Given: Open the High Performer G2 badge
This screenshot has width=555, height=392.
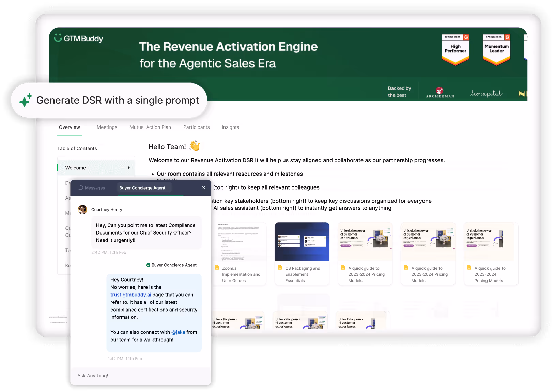Looking at the screenshot, I should [x=456, y=49].
